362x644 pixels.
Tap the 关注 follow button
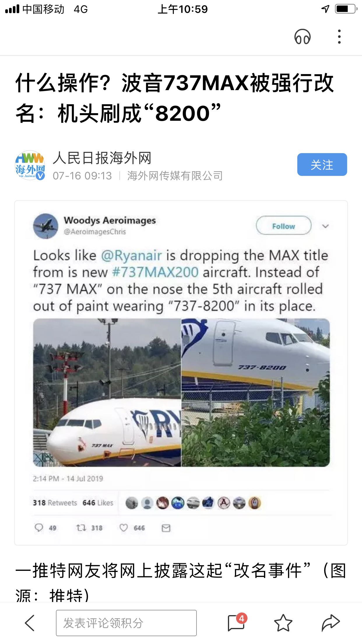click(322, 164)
